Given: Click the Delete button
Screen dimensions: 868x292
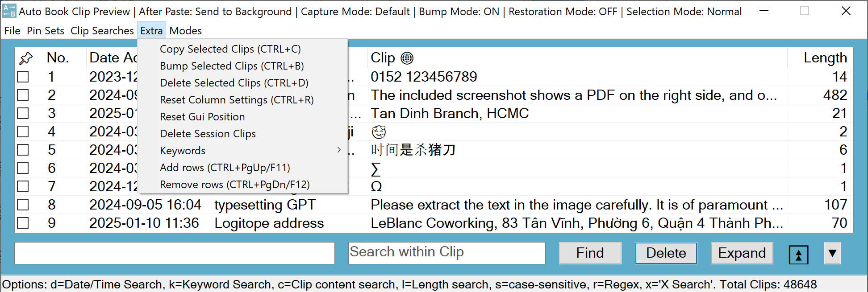Looking at the screenshot, I should pos(666,253).
